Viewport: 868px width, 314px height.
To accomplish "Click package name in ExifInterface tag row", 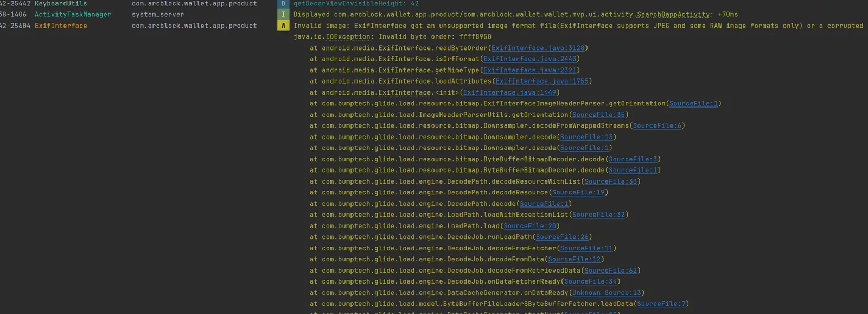I will tap(194, 26).
